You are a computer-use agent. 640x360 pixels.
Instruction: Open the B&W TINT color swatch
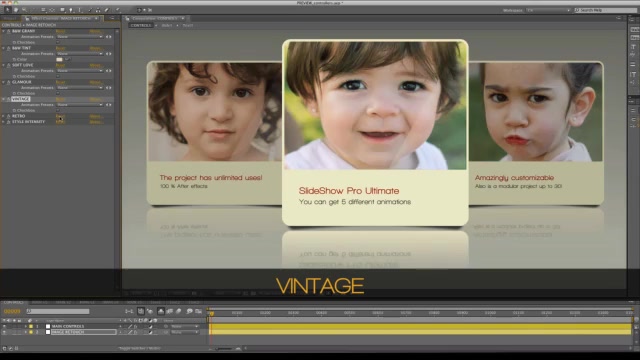60,60
